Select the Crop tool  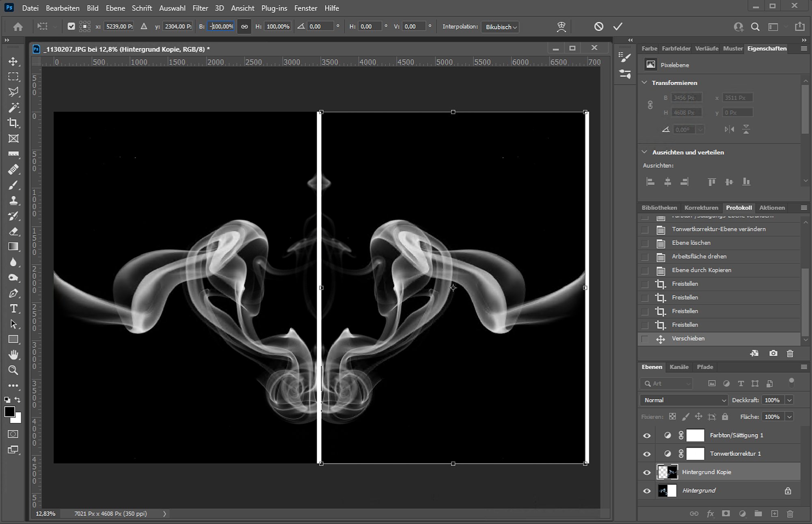(x=13, y=123)
